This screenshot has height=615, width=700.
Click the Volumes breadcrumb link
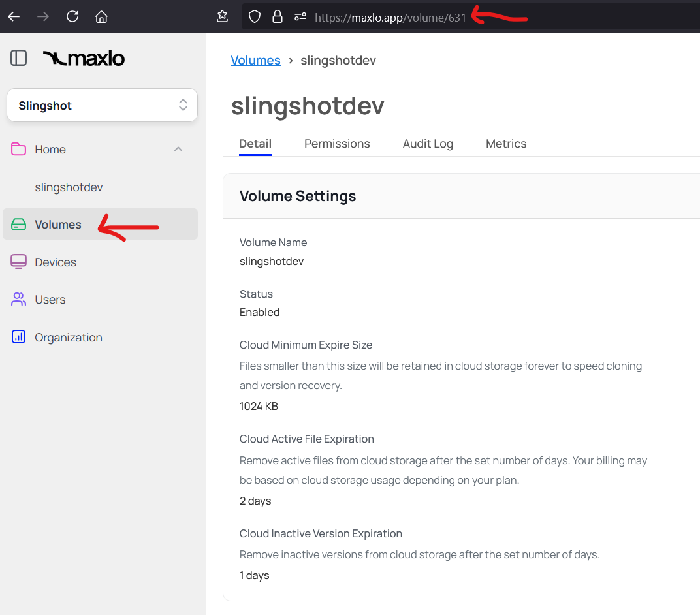[255, 61]
